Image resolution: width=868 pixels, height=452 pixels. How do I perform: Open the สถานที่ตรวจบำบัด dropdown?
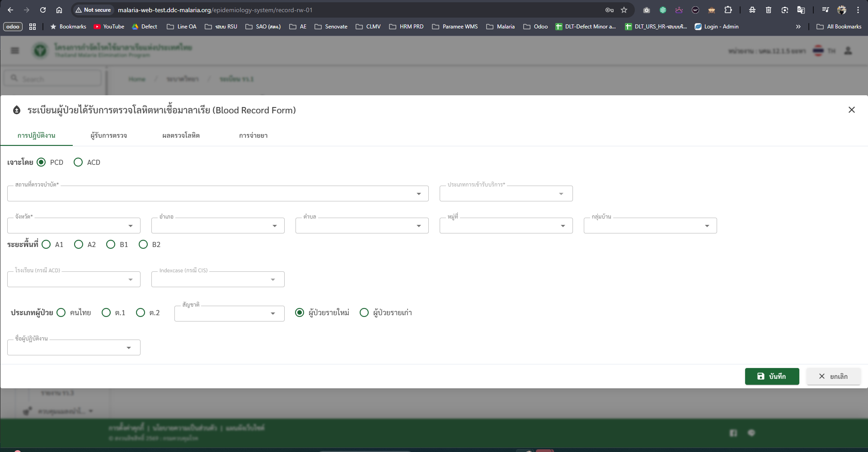(217, 194)
